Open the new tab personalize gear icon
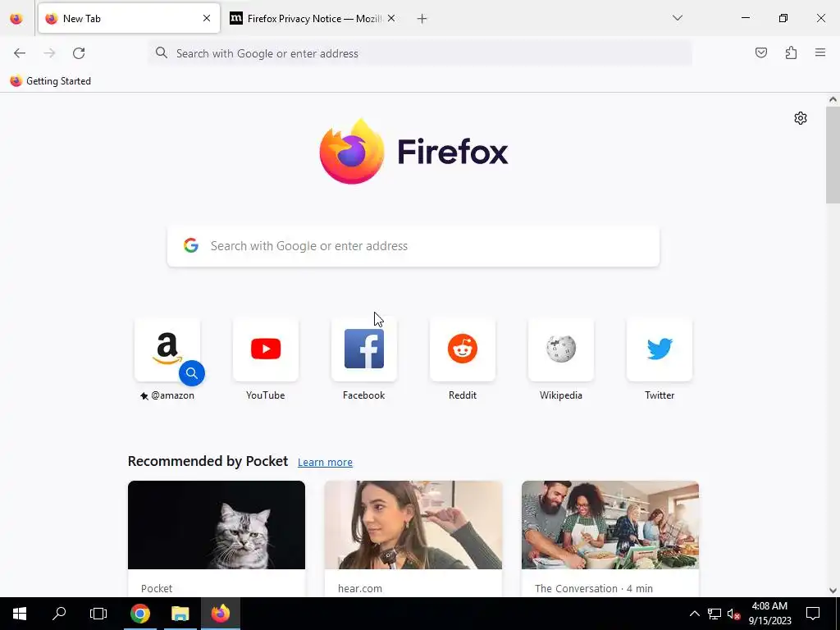The height and width of the screenshot is (630, 840). point(801,118)
